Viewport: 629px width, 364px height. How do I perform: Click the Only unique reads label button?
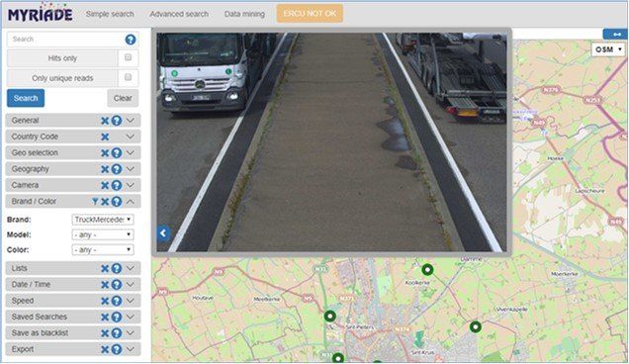[x=62, y=78]
